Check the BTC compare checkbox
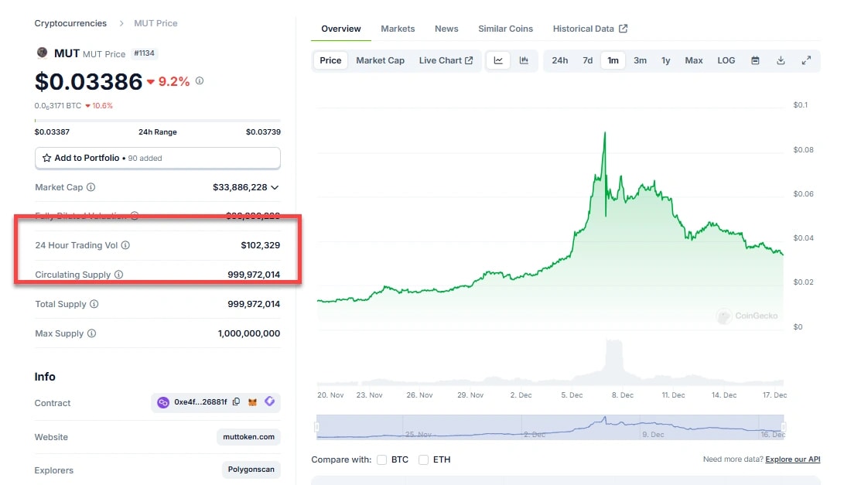The height and width of the screenshot is (485, 868). tap(382, 459)
